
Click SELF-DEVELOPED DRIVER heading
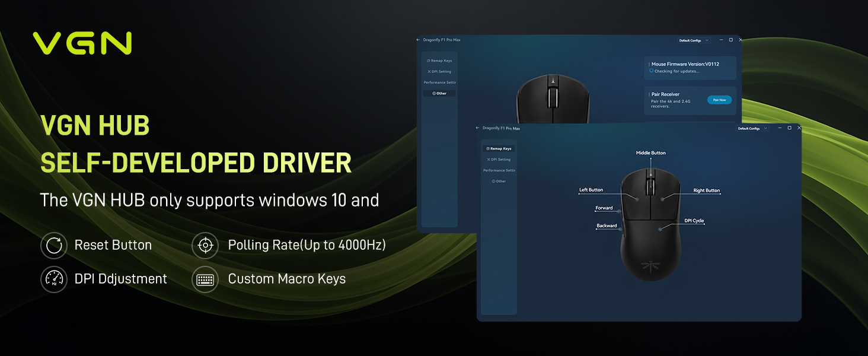click(196, 163)
